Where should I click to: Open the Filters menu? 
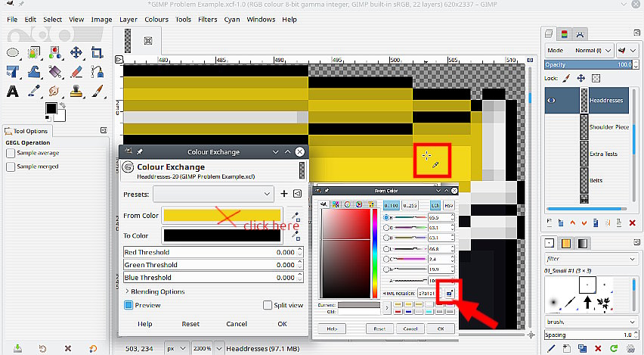pos(206,19)
